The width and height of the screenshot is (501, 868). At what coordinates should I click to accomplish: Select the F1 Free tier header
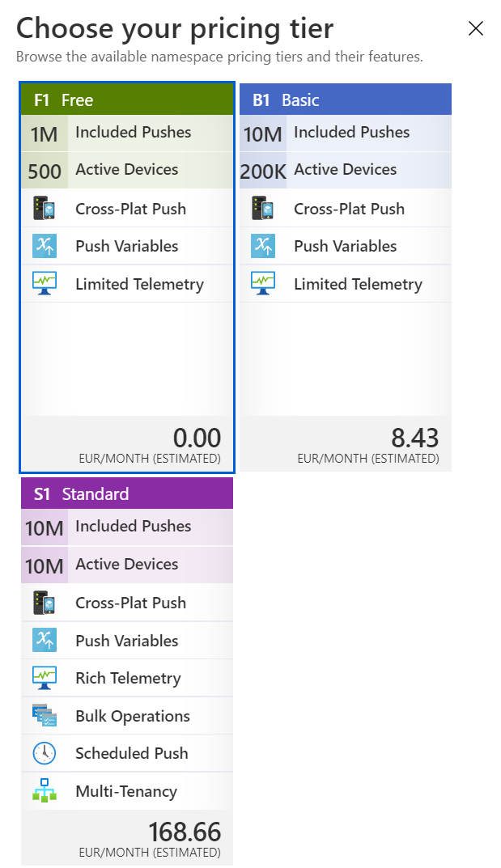[x=127, y=100]
